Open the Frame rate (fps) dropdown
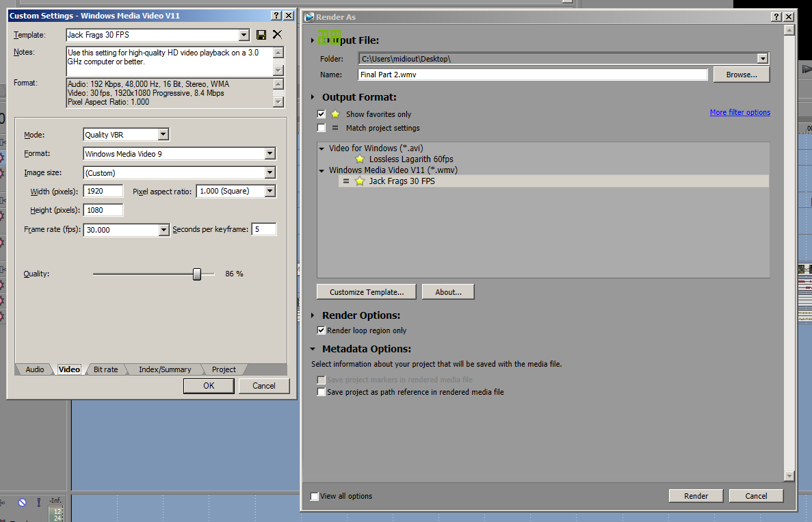The height and width of the screenshot is (522, 812). pos(163,230)
